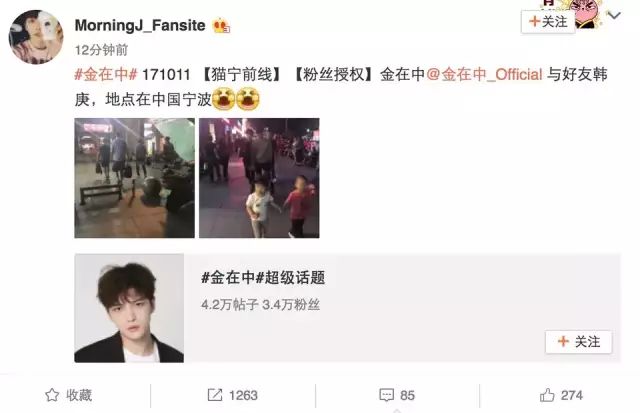
Task: Follow the super topic with 关注 button
Action: tap(578, 342)
